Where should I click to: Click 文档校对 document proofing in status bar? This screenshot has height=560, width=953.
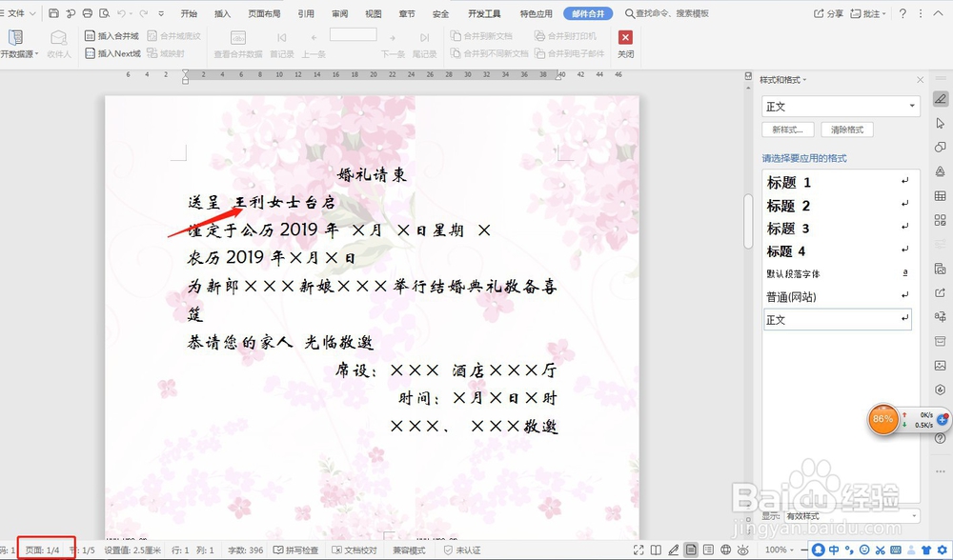(x=355, y=550)
